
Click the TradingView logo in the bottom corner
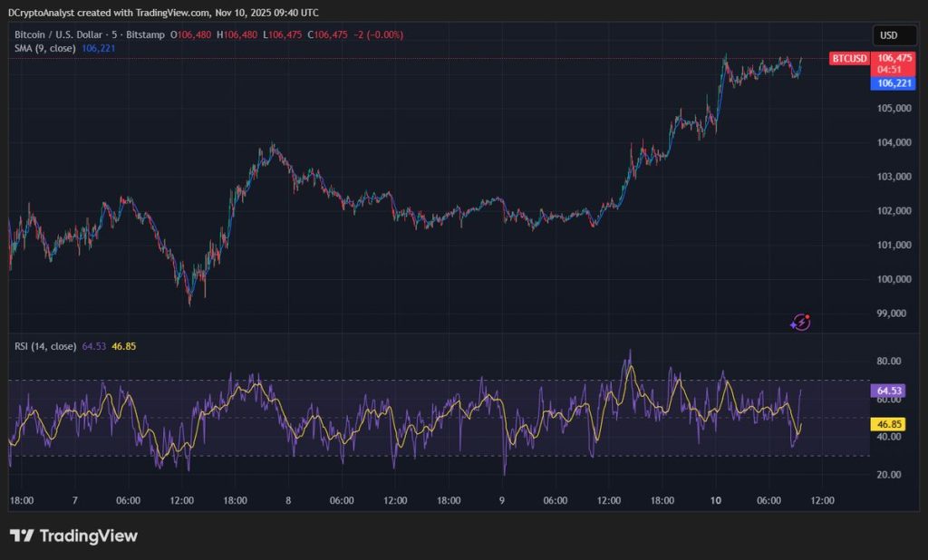[x=72, y=536]
